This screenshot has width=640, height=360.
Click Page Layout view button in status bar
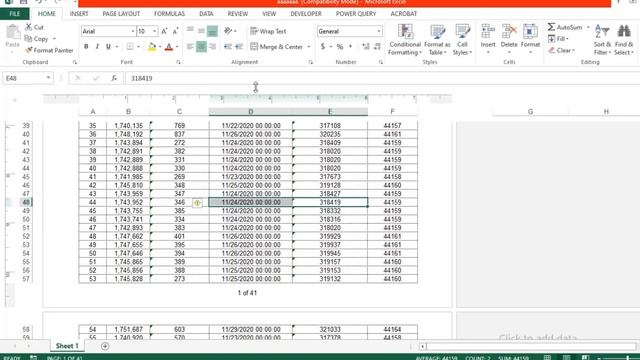tap(566, 358)
